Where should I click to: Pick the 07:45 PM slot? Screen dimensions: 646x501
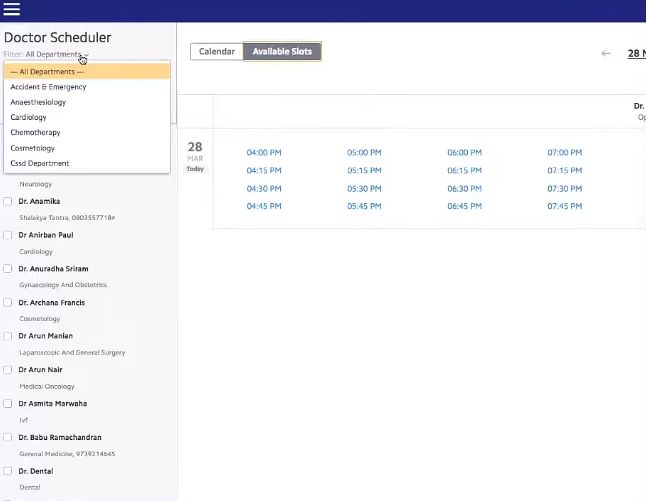pyautogui.click(x=565, y=206)
